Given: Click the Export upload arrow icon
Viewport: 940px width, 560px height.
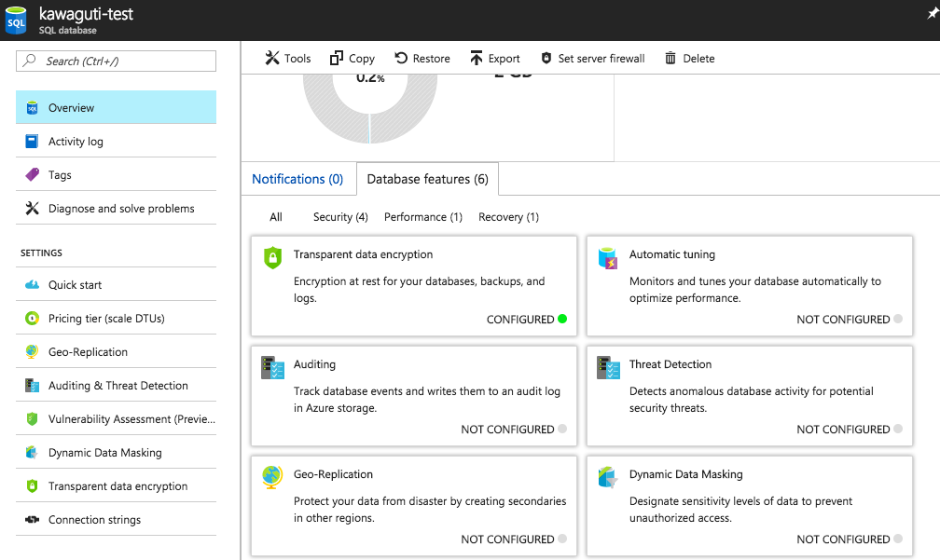Looking at the screenshot, I should click(x=476, y=58).
